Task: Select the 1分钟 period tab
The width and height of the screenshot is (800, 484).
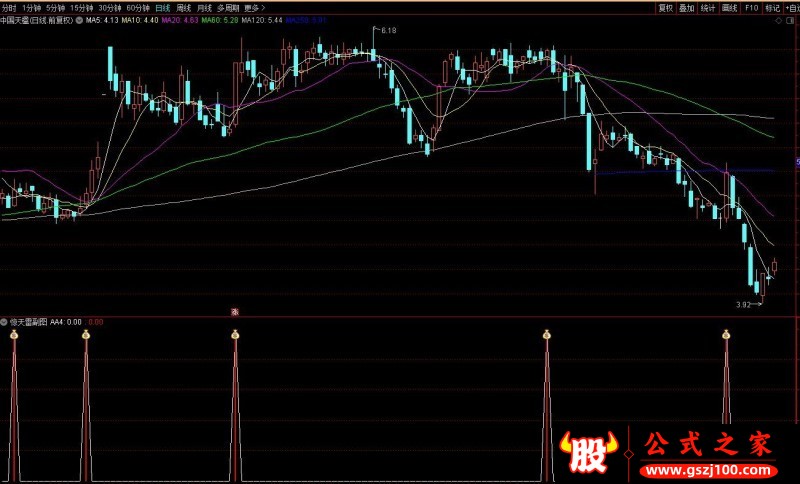Action: click(x=32, y=8)
